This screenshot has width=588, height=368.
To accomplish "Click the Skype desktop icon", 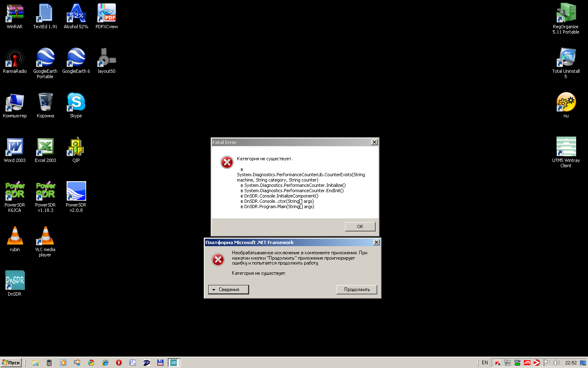I will coord(76,103).
